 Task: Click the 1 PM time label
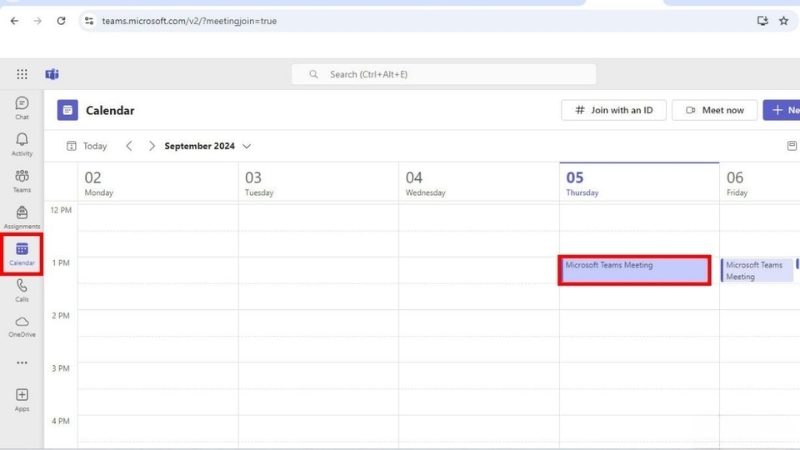click(61, 263)
